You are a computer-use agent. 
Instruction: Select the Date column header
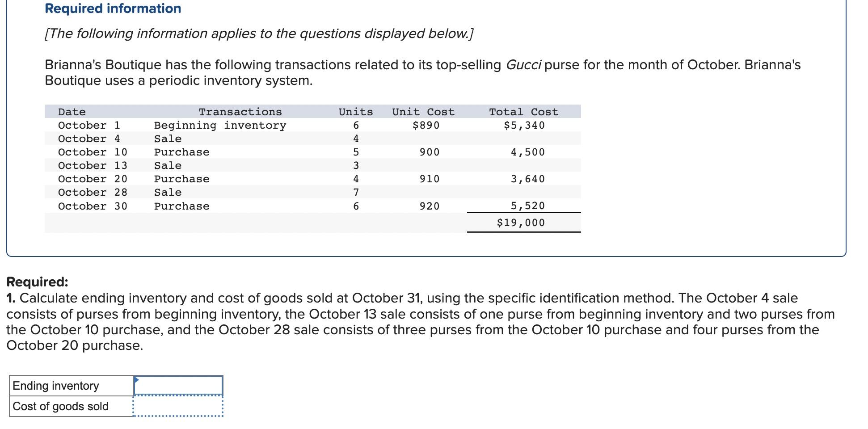[72, 112]
